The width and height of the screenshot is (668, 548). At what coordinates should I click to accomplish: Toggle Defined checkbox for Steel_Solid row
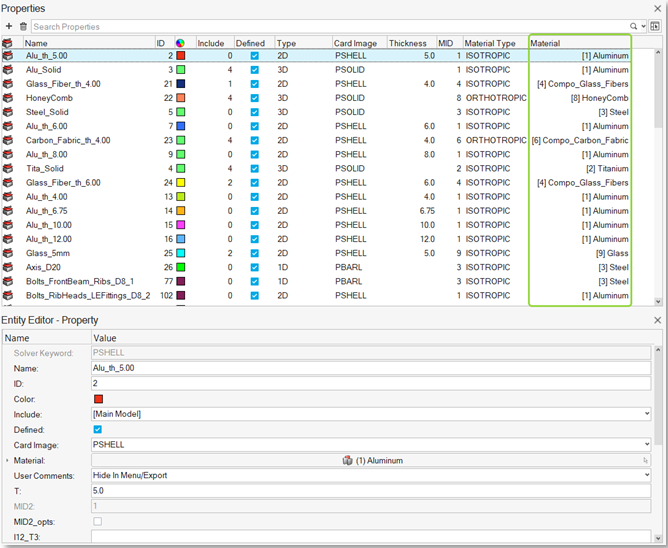pyautogui.click(x=254, y=112)
